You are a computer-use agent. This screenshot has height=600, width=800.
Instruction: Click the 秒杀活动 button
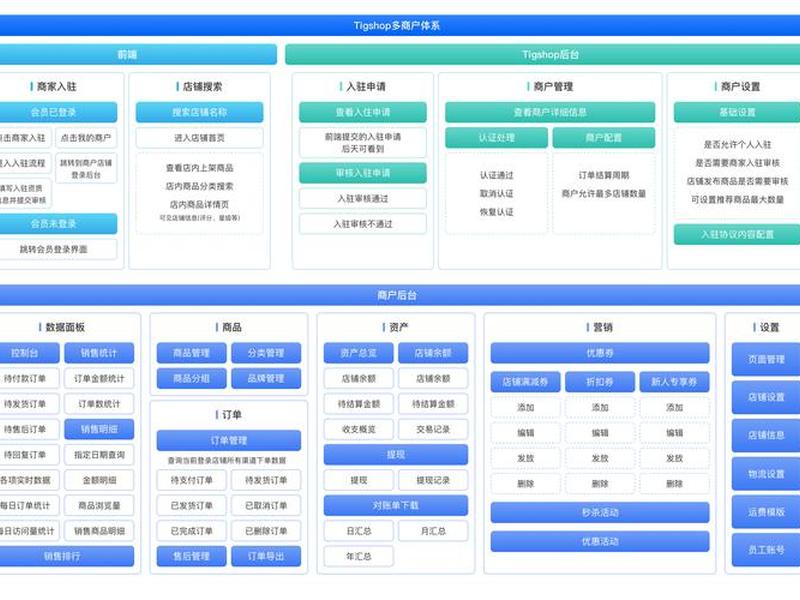point(600,512)
